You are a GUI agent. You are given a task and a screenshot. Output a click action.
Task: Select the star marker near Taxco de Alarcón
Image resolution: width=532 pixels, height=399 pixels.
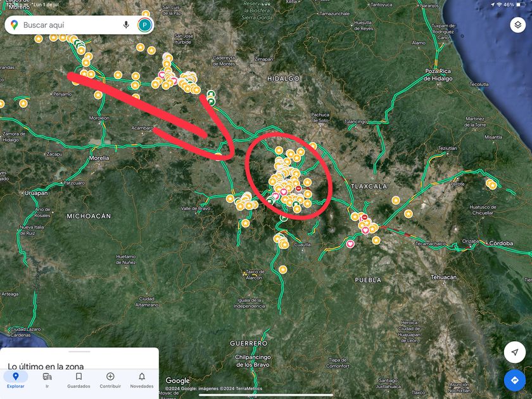pyautogui.click(x=282, y=269)
